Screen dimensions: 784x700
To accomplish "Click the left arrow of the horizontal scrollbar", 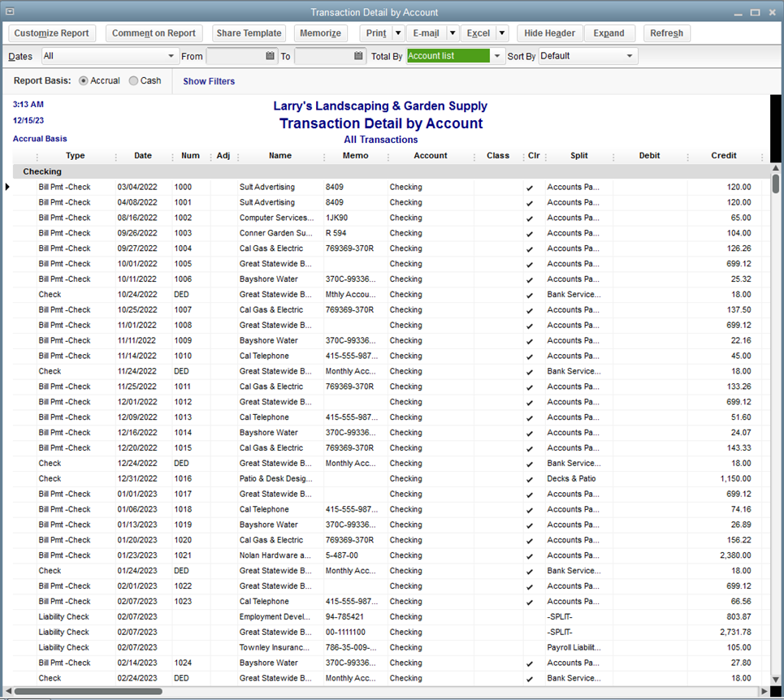I will click(8, 692).
